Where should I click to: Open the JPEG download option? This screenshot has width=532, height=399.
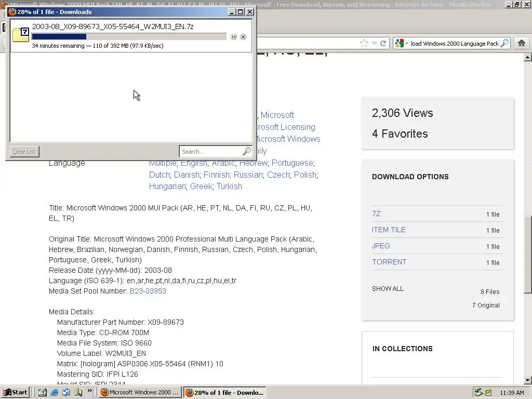point(381,246)
